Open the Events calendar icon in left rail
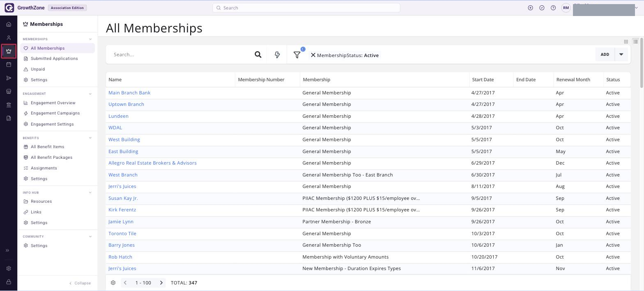Image resolution: width=644 pixels, height=291 pixels. [x=9, y=64]
